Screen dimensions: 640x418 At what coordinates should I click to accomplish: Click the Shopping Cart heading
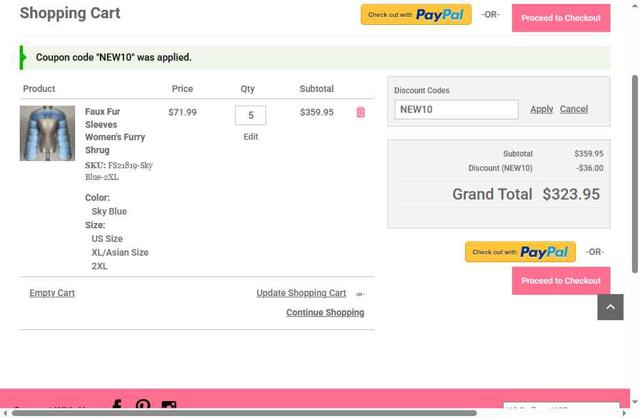[x=70, y=13]
